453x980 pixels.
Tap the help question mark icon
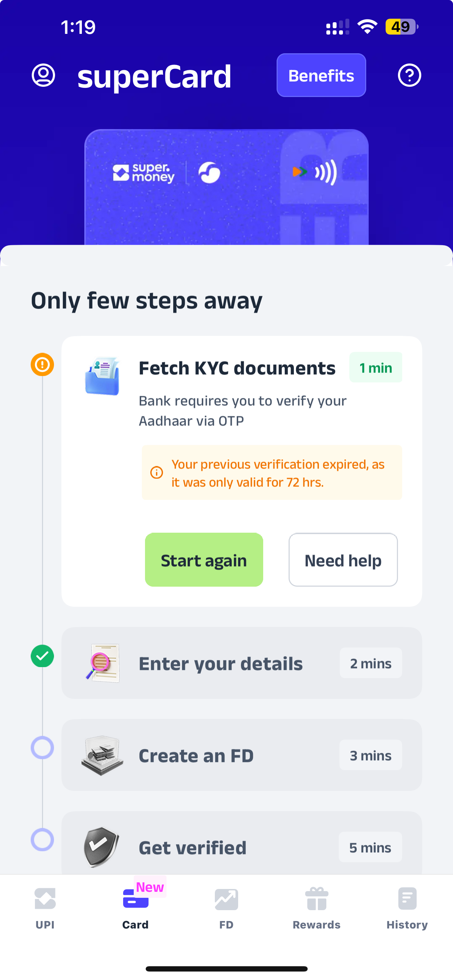pos(409,75)
